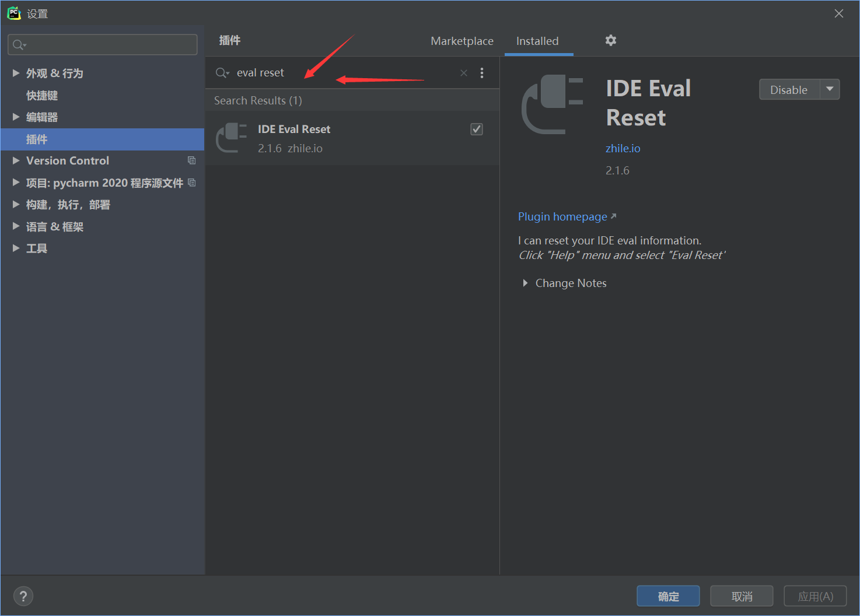Click the 确定 button to confirm
The width and height of the screenshot is (860, 616).
667,596
